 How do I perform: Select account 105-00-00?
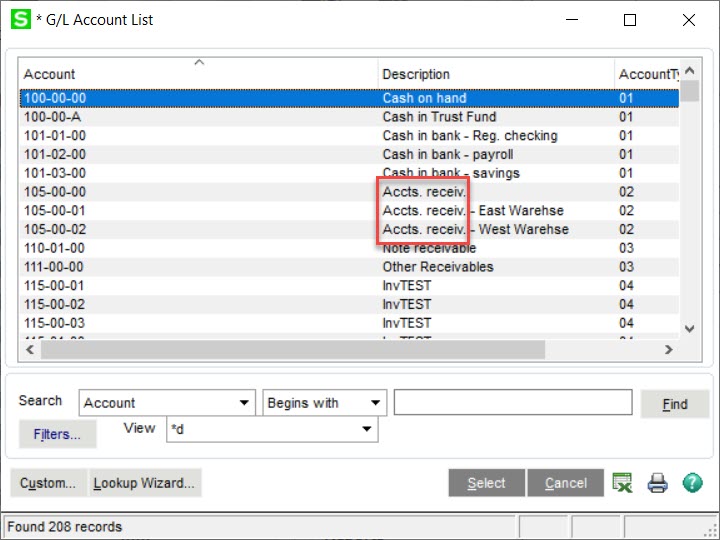point(349,191)
